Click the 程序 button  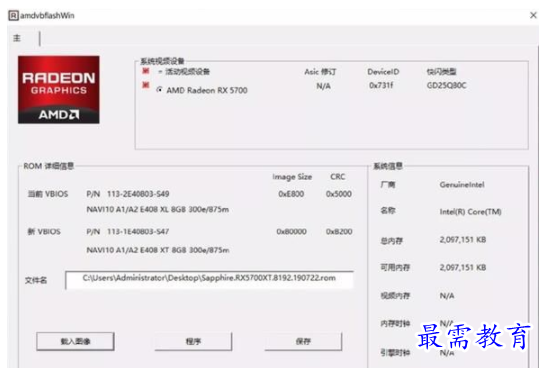click(193, 341)
